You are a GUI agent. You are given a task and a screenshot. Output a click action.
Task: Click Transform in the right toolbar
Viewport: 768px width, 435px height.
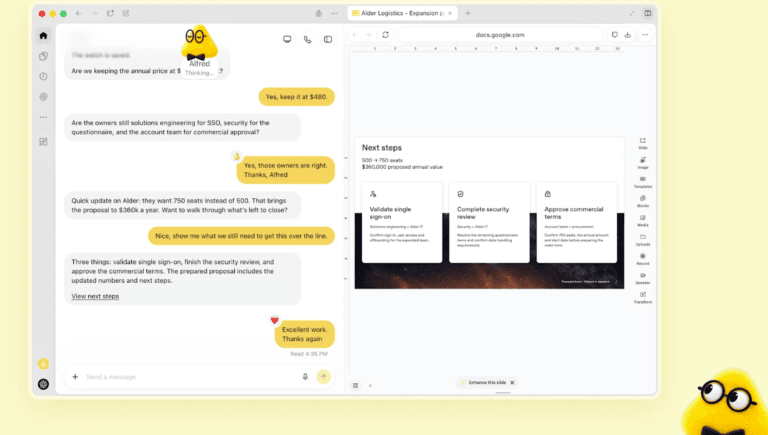tap(643, 297)
